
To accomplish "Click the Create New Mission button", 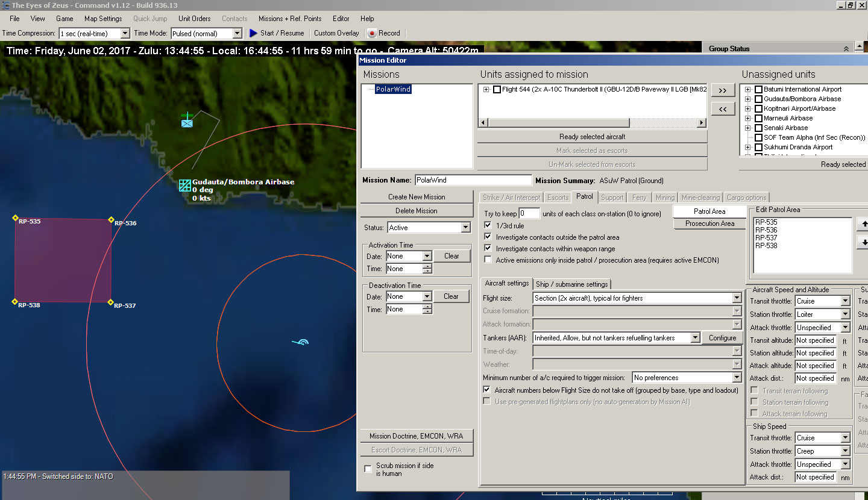I will 417,197.
